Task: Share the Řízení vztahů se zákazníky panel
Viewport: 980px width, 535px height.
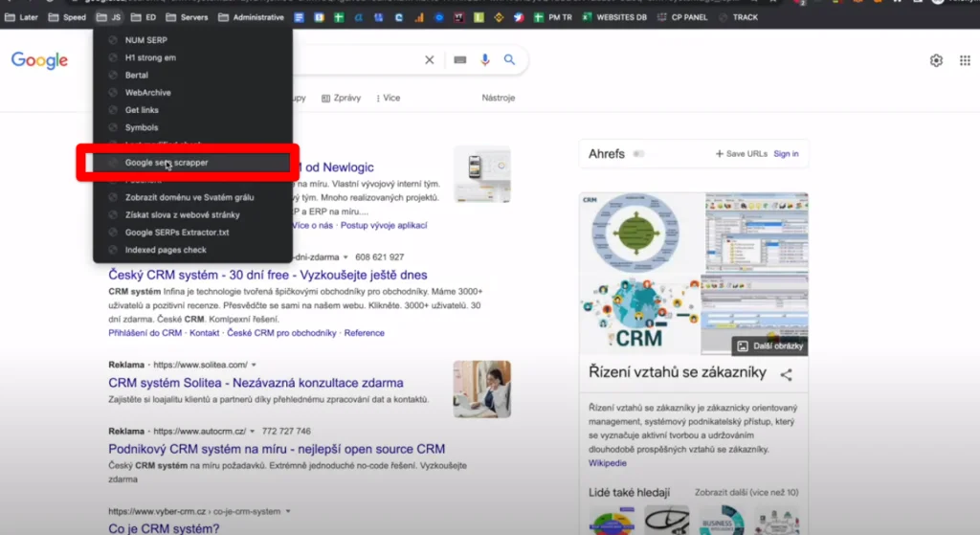Action: pyautogui.click(x=787, y=374)
